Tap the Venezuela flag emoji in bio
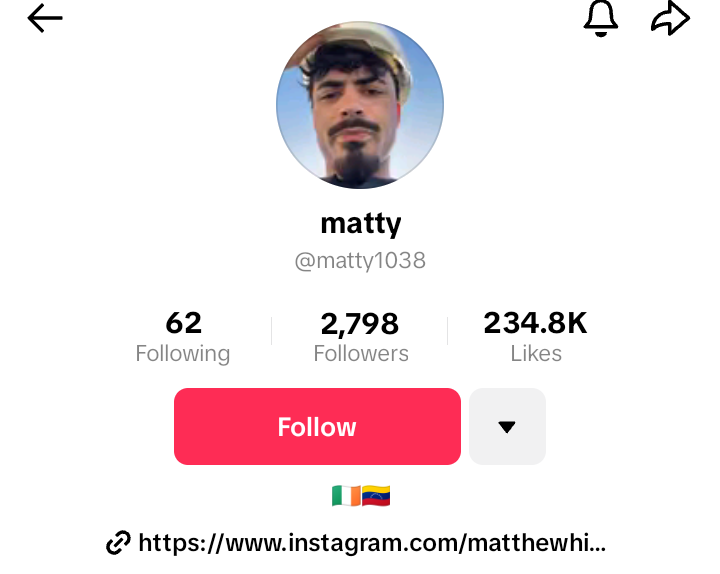Image resolution: width=720 pixels, height=574 pixels. point(376,496)
